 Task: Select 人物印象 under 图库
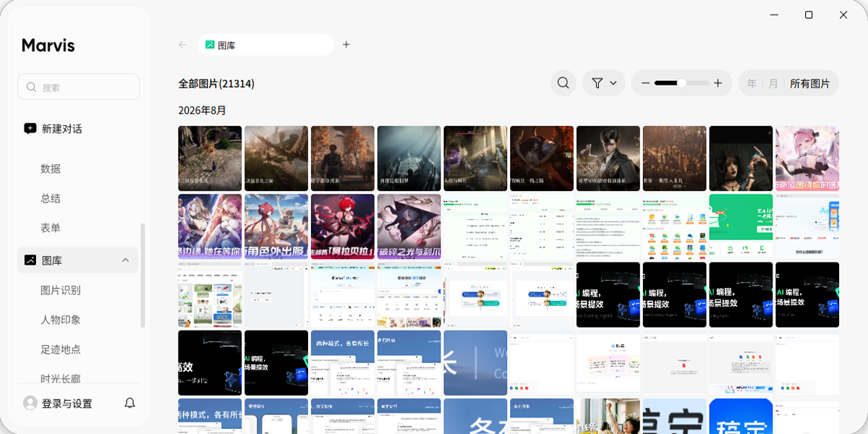61,320
